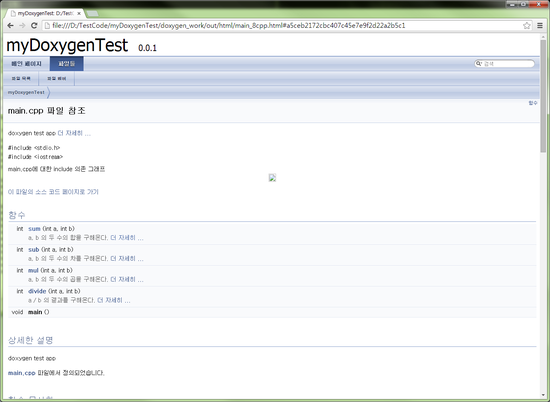Click 더 자세히 in the divide row

coord(114,301)
